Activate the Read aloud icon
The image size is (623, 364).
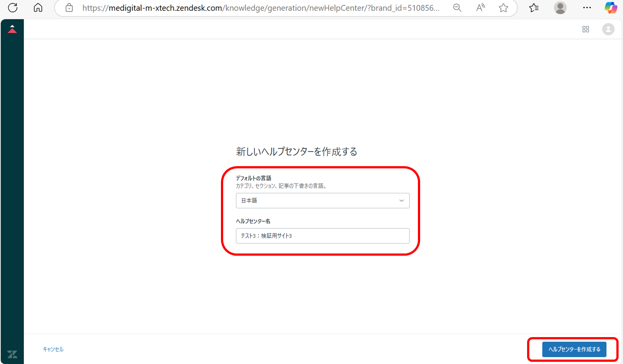480,8
